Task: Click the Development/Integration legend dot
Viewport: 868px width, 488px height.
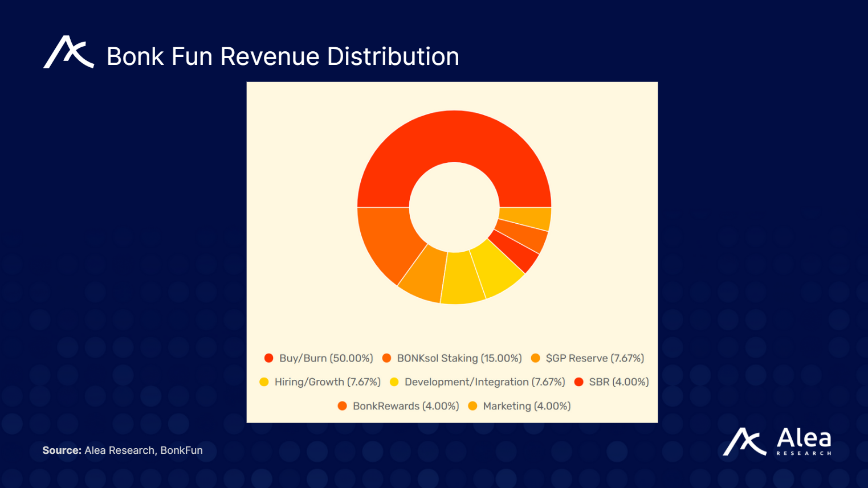Action: coord(394,382)
